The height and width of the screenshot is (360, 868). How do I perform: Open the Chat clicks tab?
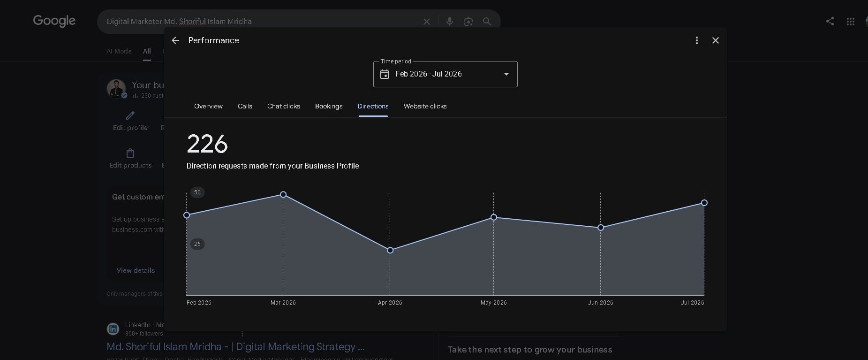(x=284, y=106)
